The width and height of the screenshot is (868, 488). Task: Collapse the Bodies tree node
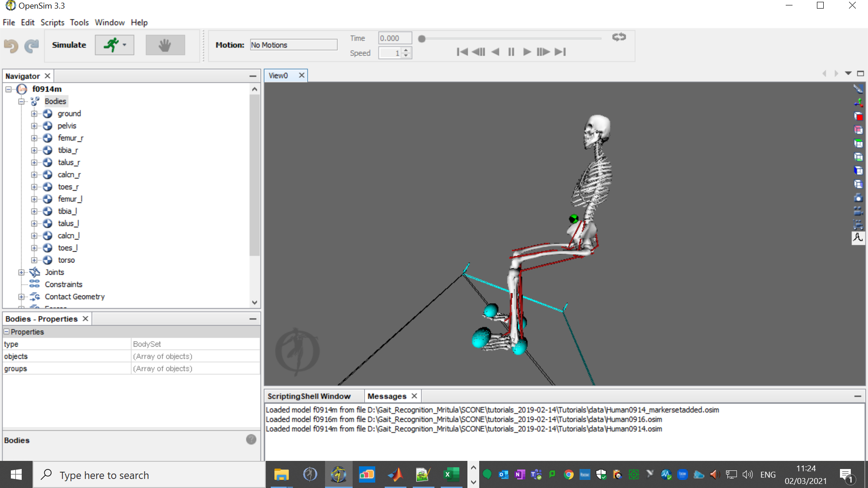(21, 101)
